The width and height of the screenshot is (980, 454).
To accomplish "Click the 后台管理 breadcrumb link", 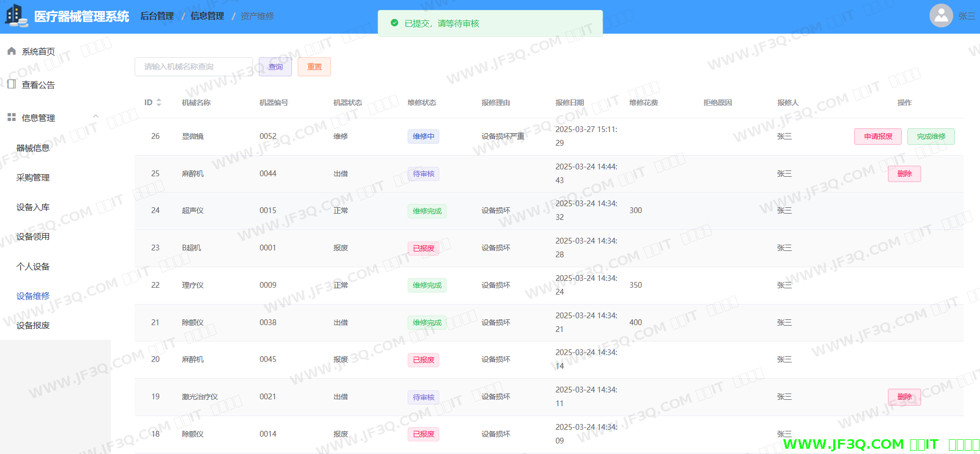I will point(157,16).
